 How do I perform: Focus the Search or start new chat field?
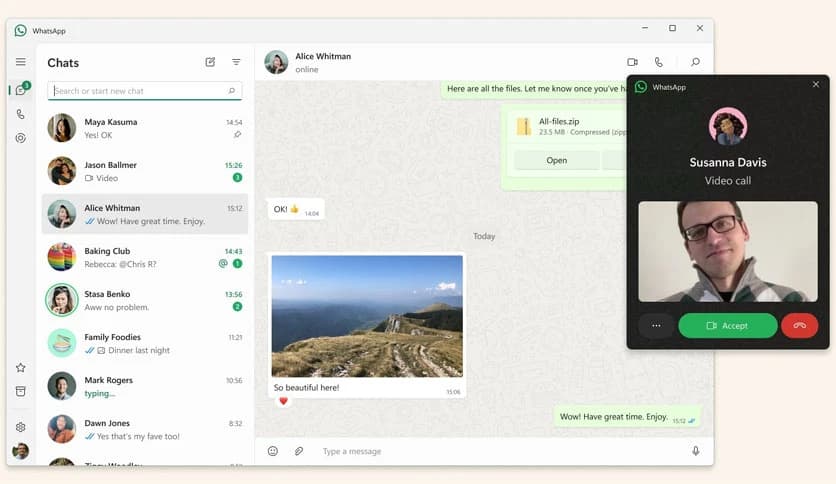coord(144,91)
